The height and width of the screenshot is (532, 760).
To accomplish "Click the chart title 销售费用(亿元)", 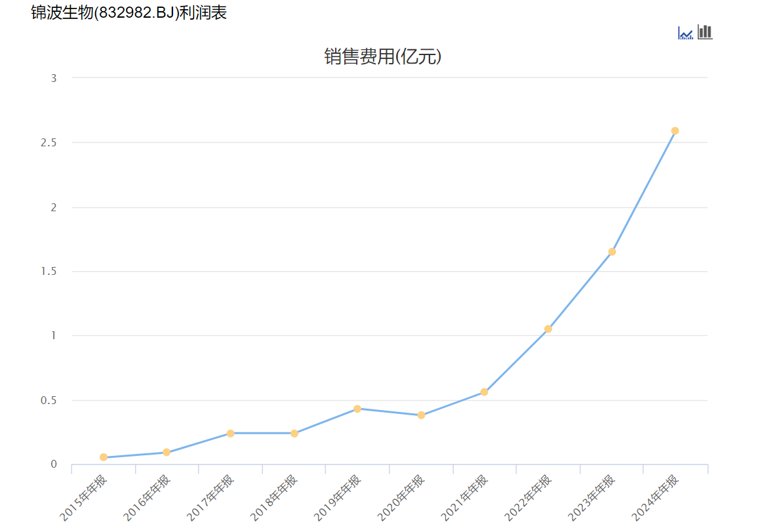I will [x=382, y=56].
